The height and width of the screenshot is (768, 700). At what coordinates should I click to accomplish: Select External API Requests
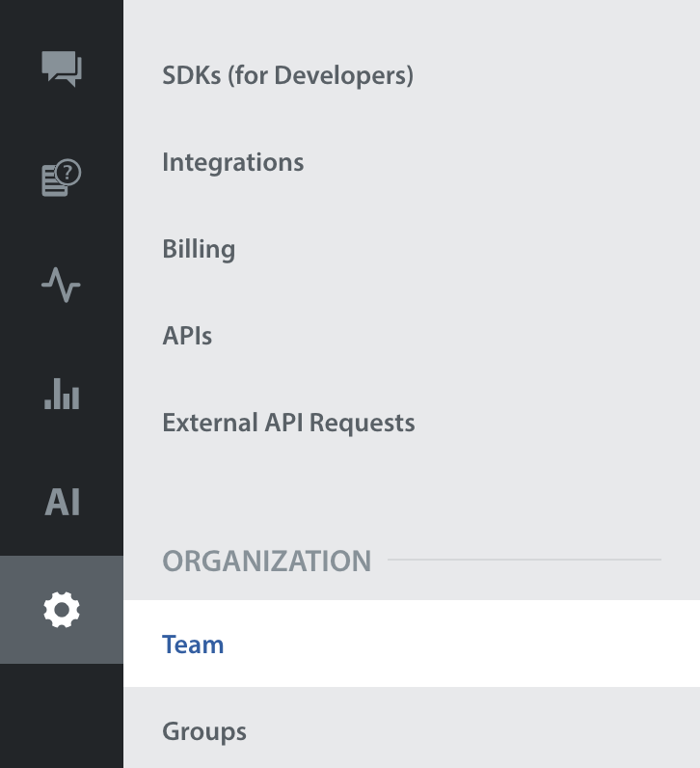pos(288,423)
